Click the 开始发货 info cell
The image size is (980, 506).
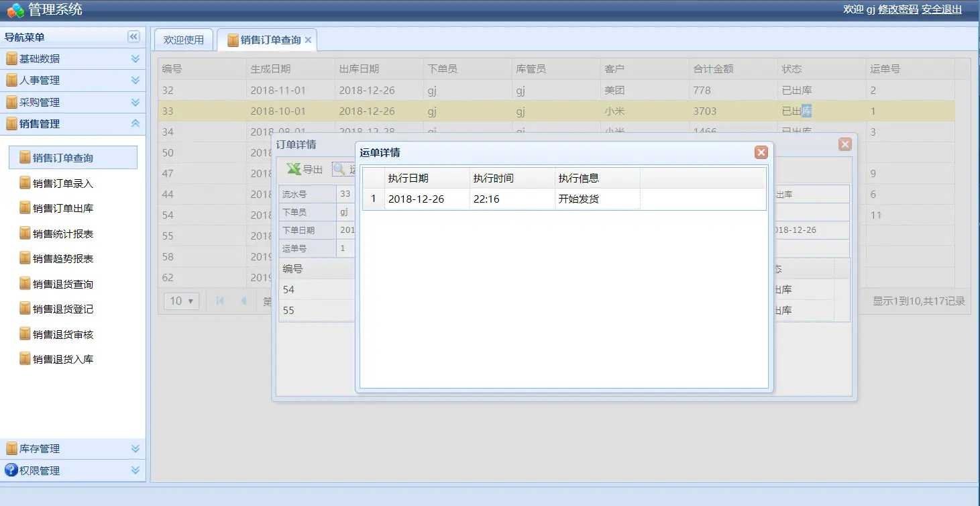598,199
